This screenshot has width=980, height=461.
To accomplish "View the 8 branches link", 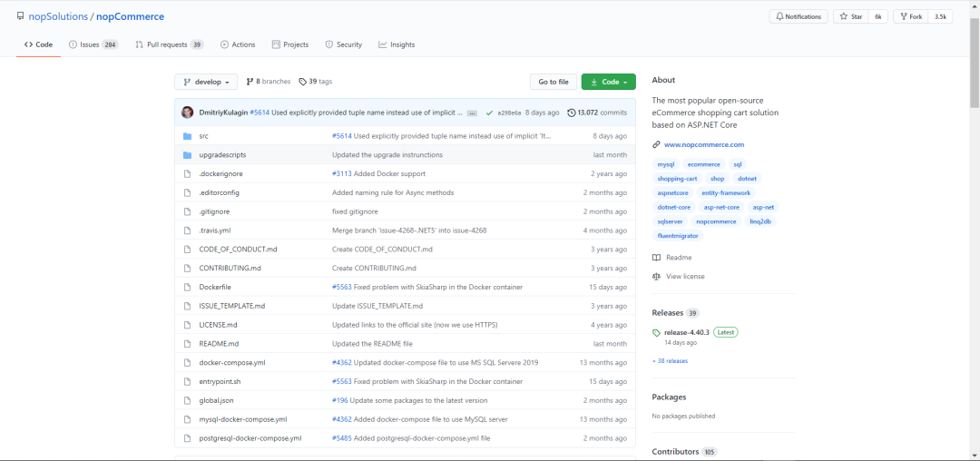I will pos(268,81).
